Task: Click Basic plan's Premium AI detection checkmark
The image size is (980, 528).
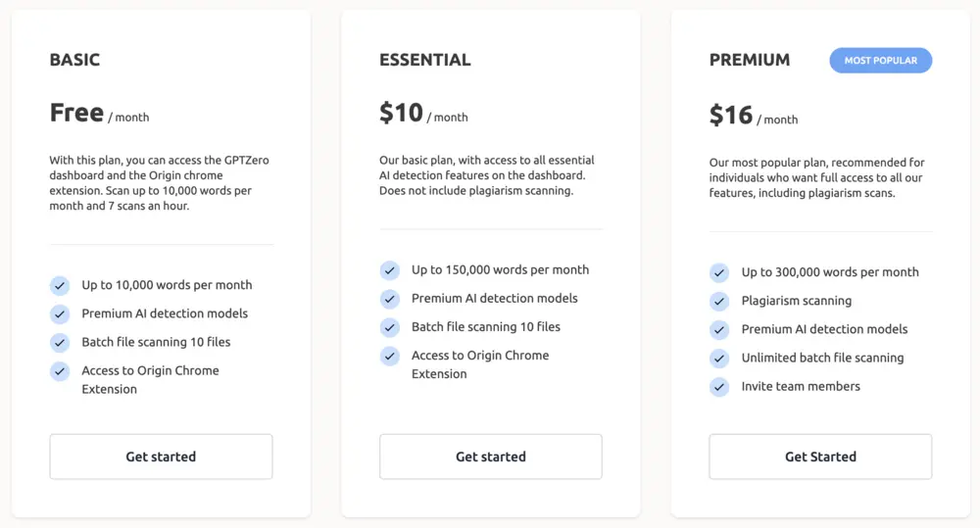Action: 60,314
